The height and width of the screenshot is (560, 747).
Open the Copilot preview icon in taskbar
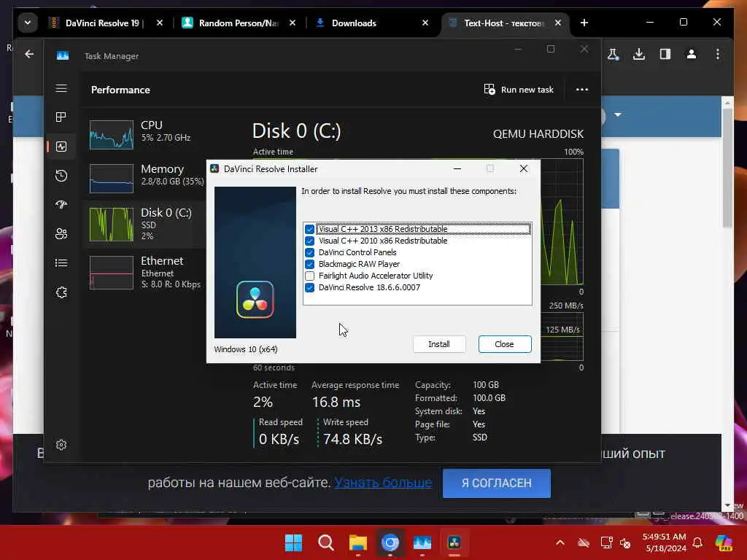click(x=724, y=542)
